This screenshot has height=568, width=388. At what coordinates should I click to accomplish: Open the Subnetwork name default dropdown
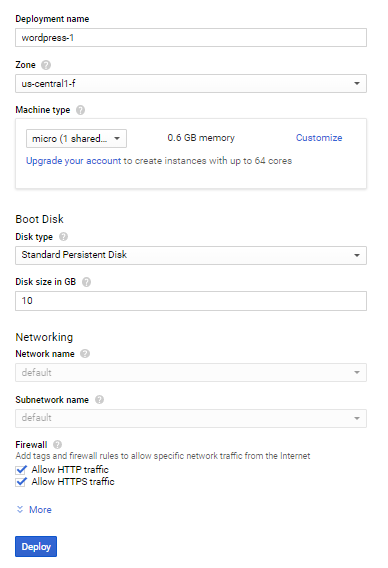coord(191,418)
